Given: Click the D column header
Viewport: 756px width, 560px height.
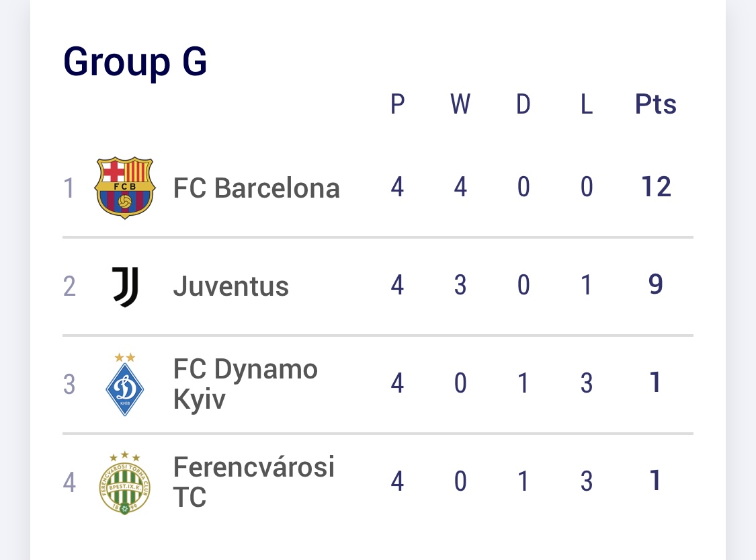Looking at the screenshot, I should coord(523,105).
